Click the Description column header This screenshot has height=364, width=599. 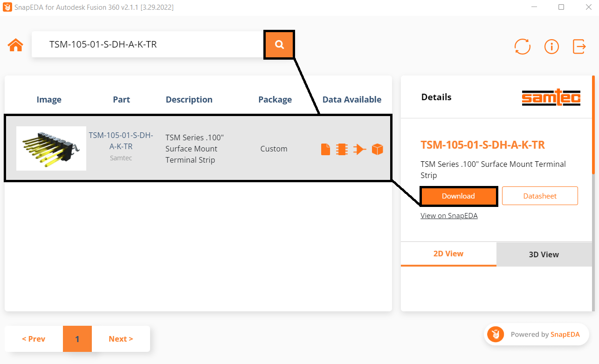pyautogui.click(x=189, y=99)
